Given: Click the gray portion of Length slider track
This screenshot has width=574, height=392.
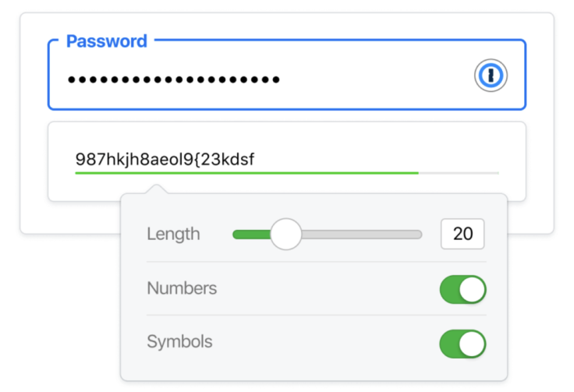Looking at the screenshot, I should coord(362,235).
